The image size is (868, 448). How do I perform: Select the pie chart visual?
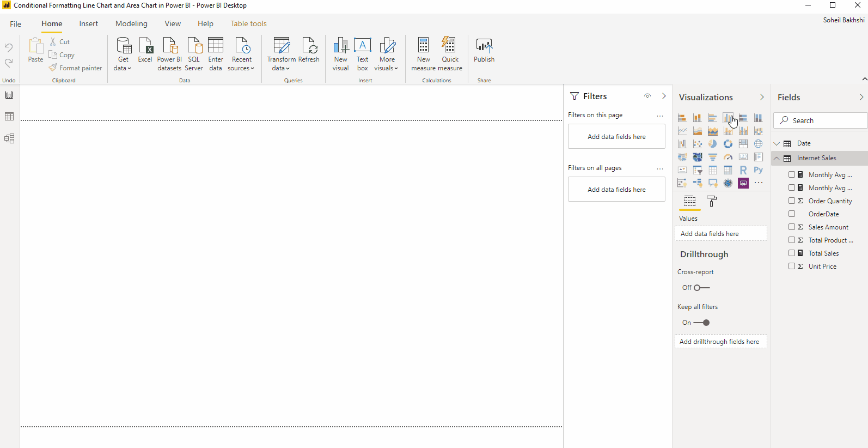pyautogui.click(x=712, y=144)
